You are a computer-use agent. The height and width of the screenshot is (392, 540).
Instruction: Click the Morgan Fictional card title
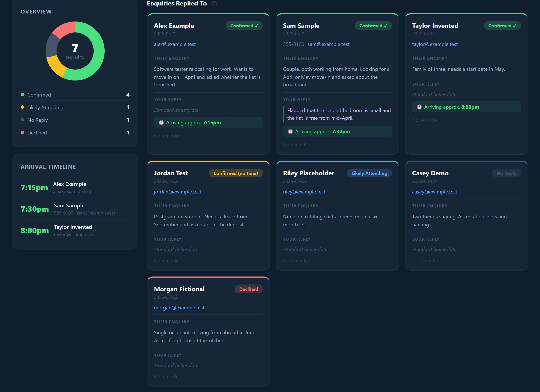179,289
